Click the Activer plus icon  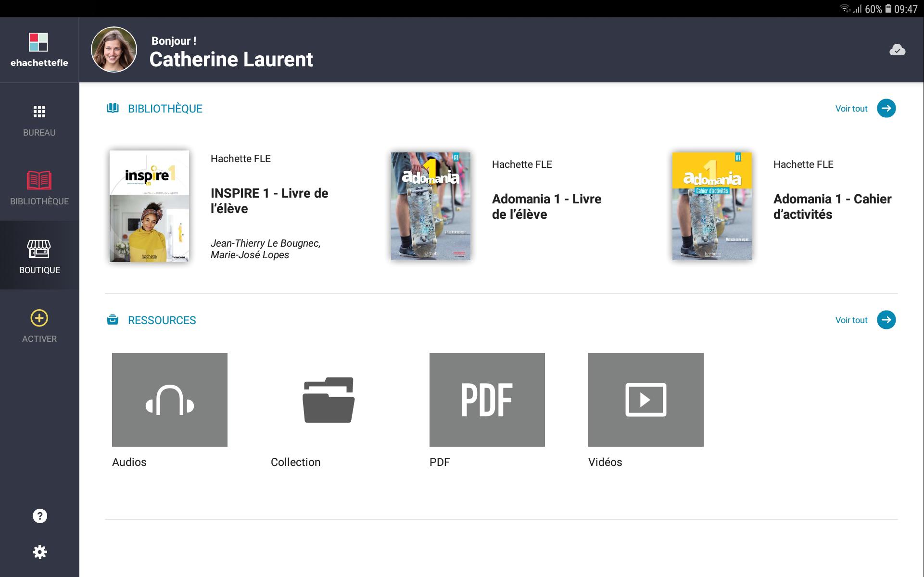click(39, 318)
